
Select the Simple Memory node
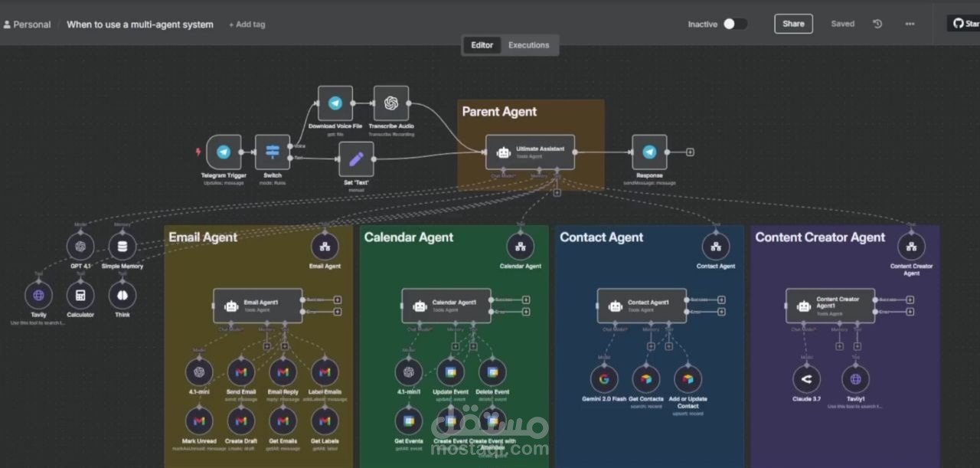point(122,247)
